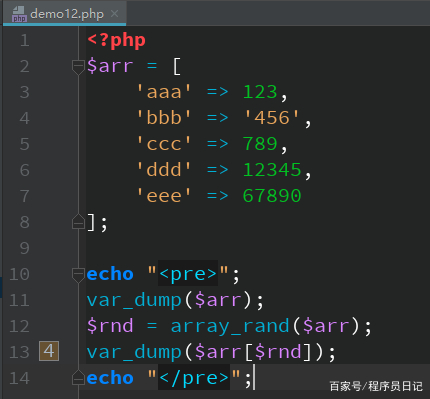The image size is (430, 399).
Task: Click the PHP file icon on the tab
Action: (x=19, y=14)
